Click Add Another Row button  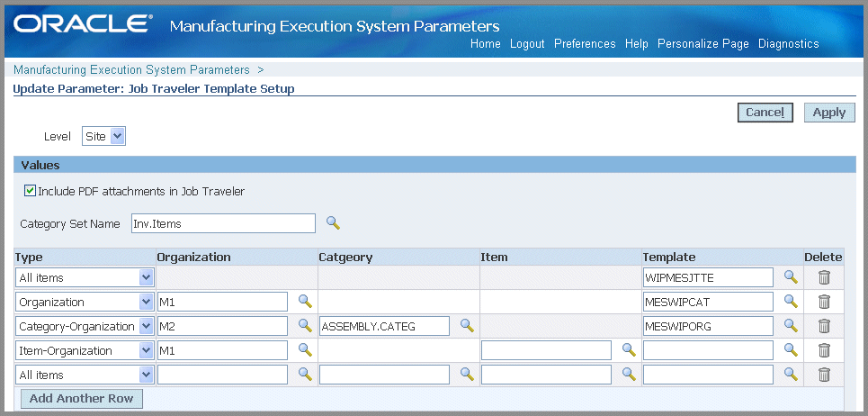coord(81,398)
